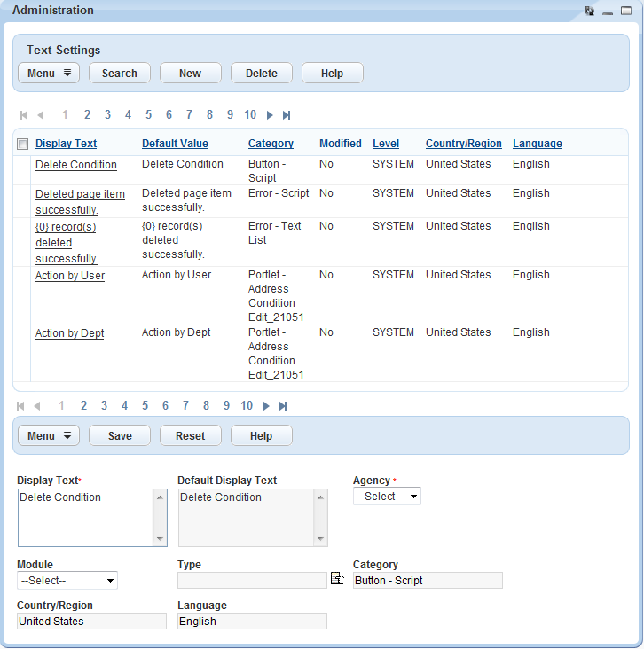The height and width of the screenshot is (649, 644).
Task: Toggle the select-all checkbox in table header
Action: [23, 145]
